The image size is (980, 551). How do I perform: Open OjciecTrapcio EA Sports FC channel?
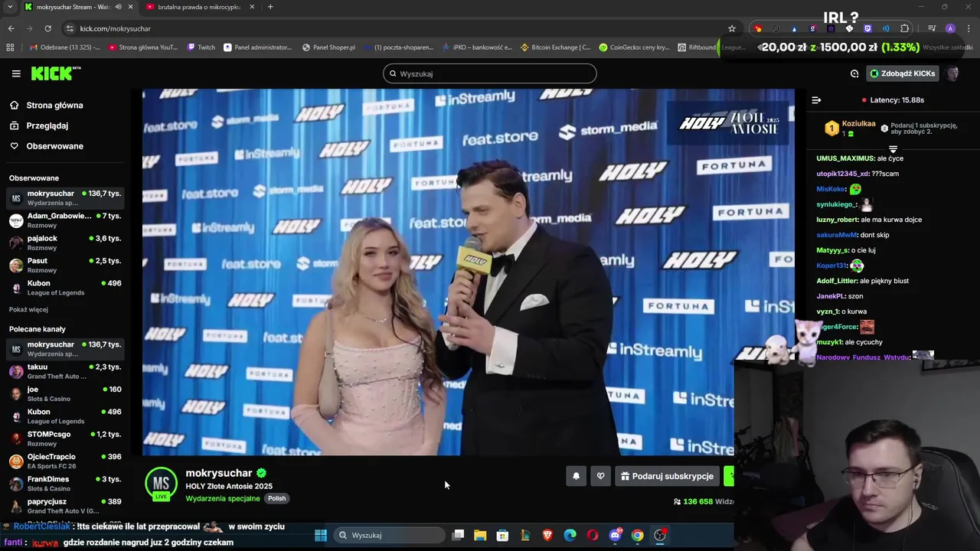point(65,461)
